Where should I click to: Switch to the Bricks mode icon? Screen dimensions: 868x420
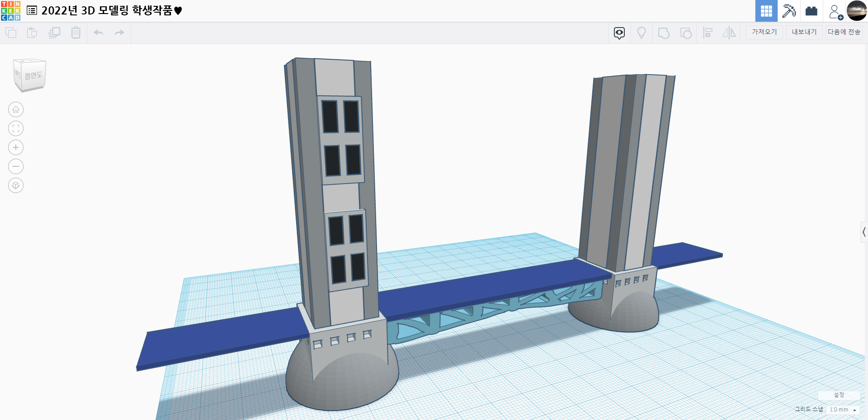click(x=811, y=11)
